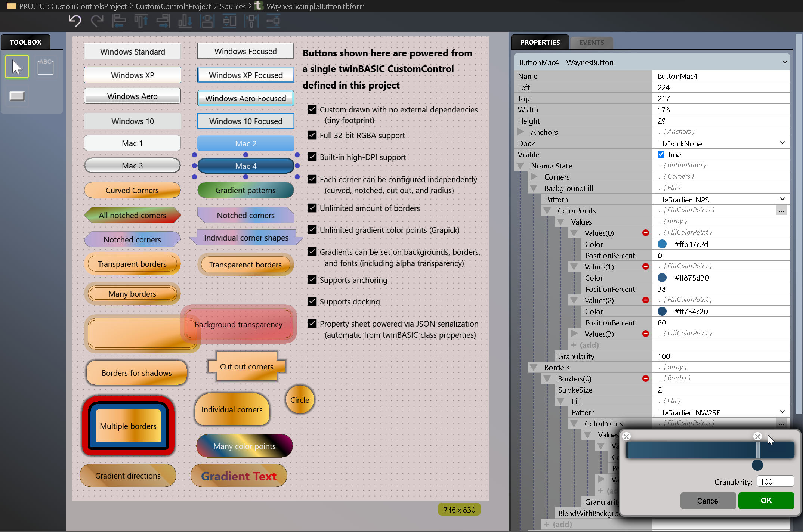The image size is (803, 532).
Task: Click the align-bottoms toolbar icon
Action: click(185, 21)
